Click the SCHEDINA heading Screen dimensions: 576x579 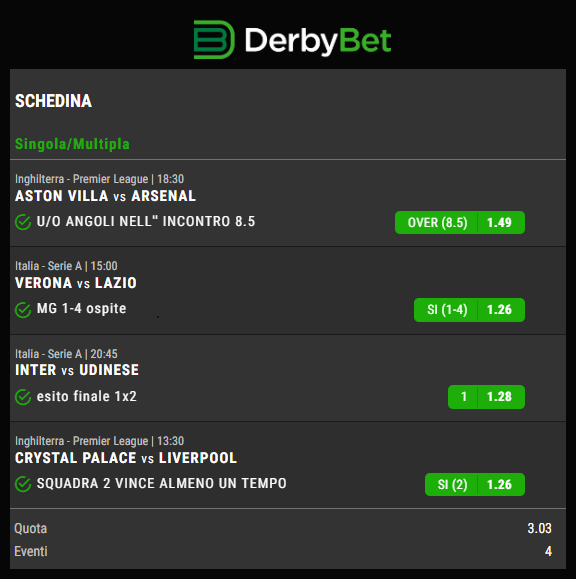(54, 101)
